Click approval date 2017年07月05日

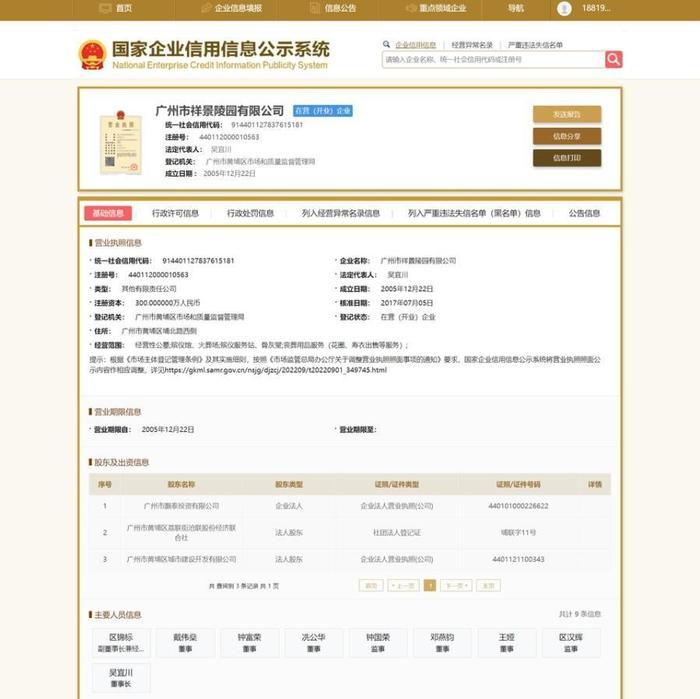[407, 303]
